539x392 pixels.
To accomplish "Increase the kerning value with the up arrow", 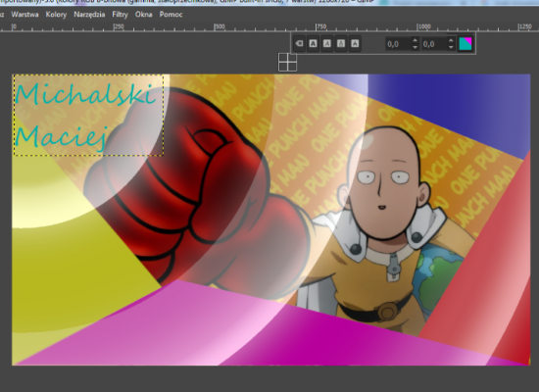I will (x=451, y=40).
